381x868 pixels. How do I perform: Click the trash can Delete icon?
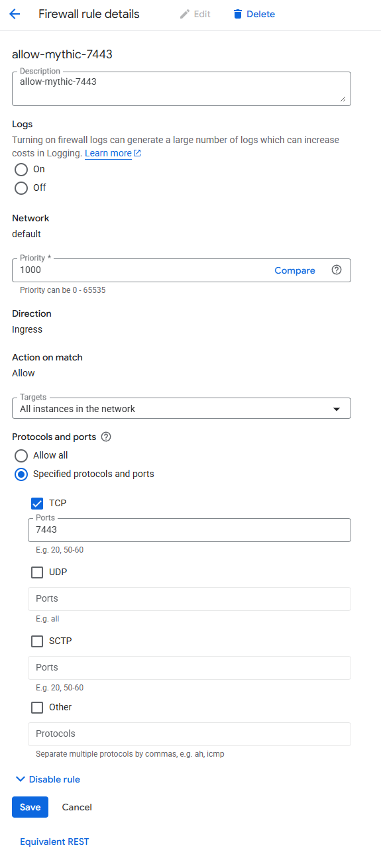point(238,14)
